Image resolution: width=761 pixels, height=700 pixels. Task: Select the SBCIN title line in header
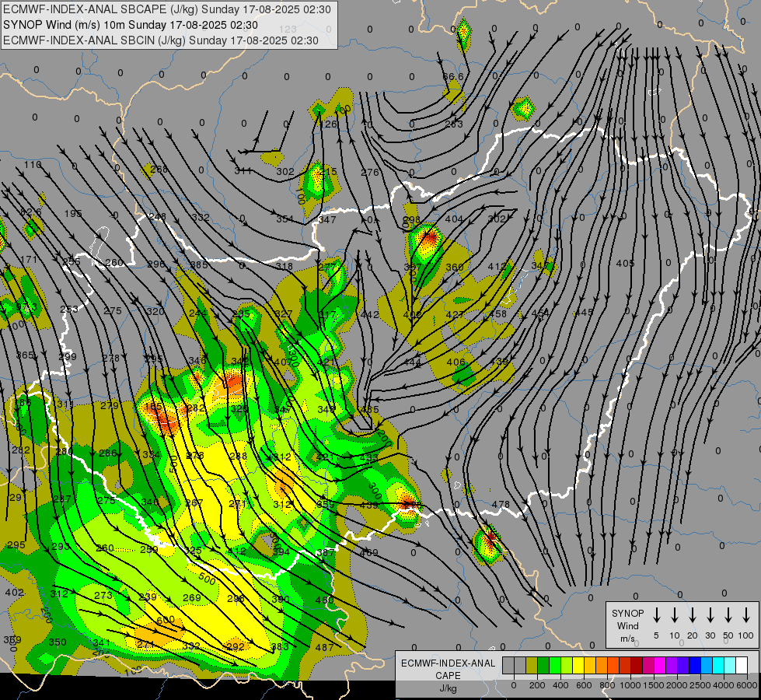pos(161,40)
